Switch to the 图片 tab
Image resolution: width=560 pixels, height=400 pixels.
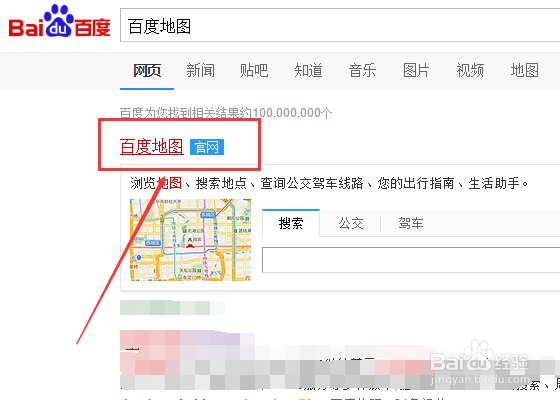tap(416, 70)
